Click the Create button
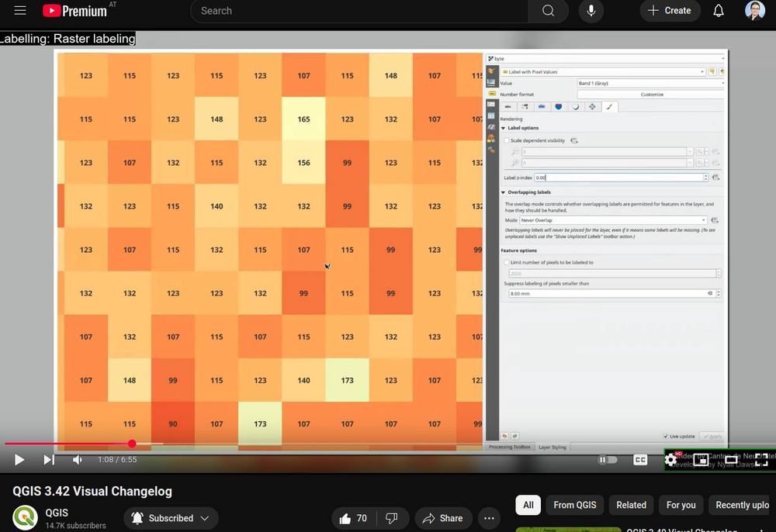This screenshot has height=532, width=776. [670, 10]
